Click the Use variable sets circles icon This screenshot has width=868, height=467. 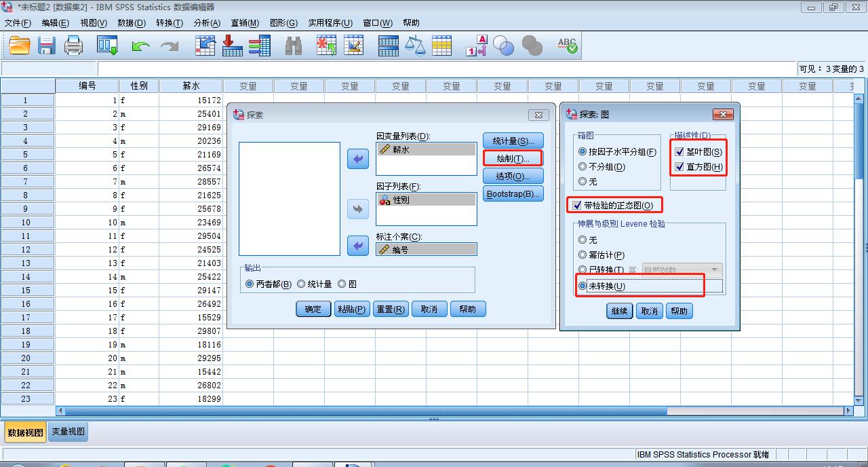click(503, 45)
